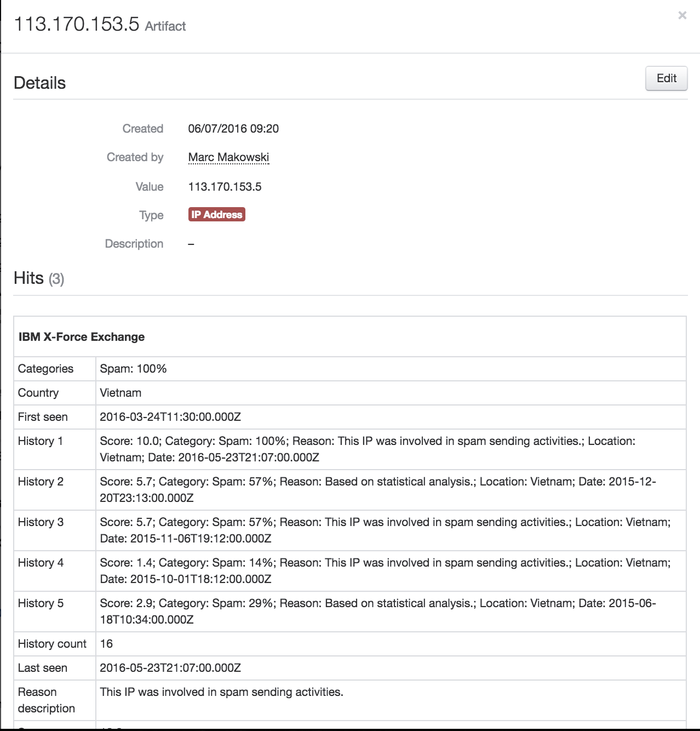Click the Hits (3) section heading
The image size is (700, 731).
point(39,278)
